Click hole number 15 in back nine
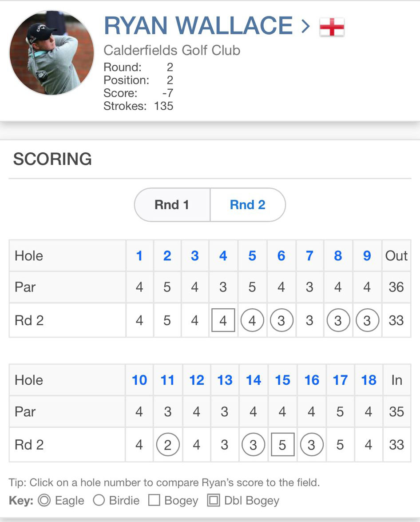The width and height of the screenshot is (420, 522). click(282, 380)
